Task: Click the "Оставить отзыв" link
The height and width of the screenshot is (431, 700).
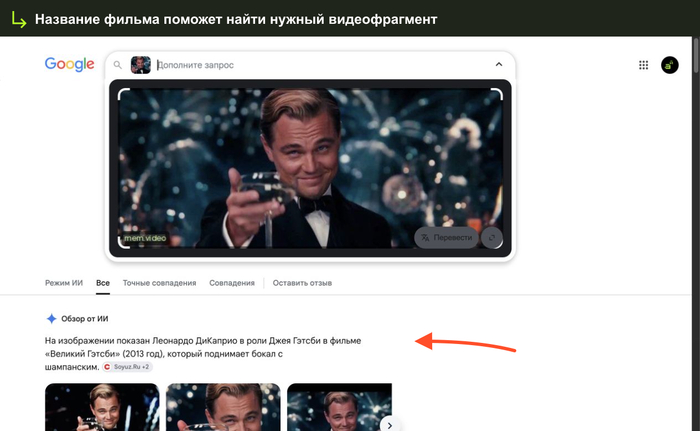Action: pos(302,283)
